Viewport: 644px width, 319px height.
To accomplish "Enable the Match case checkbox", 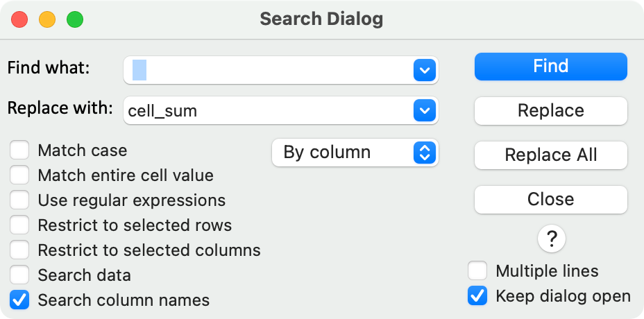I will point(19,150).
